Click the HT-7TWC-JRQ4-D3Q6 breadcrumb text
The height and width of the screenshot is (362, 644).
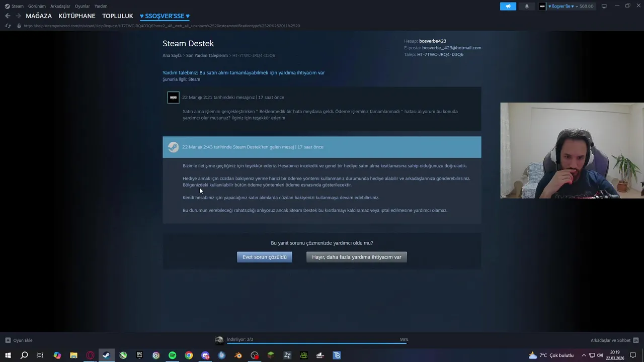click(254, 55)
